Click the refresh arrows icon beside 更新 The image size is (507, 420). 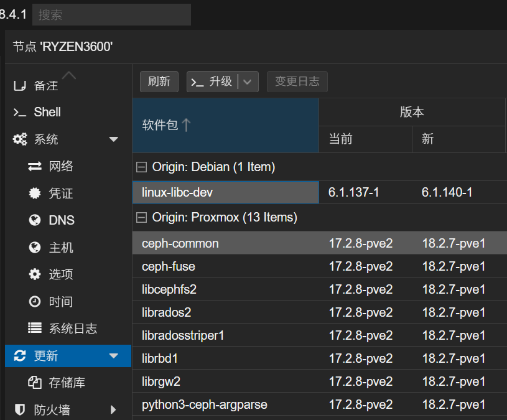pyautogui.click(x=20, y=356)
